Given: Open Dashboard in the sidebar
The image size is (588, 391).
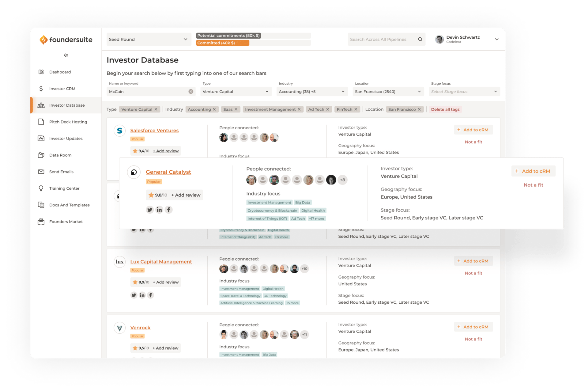Looking at the screenshot, I should tap(60, 72).
